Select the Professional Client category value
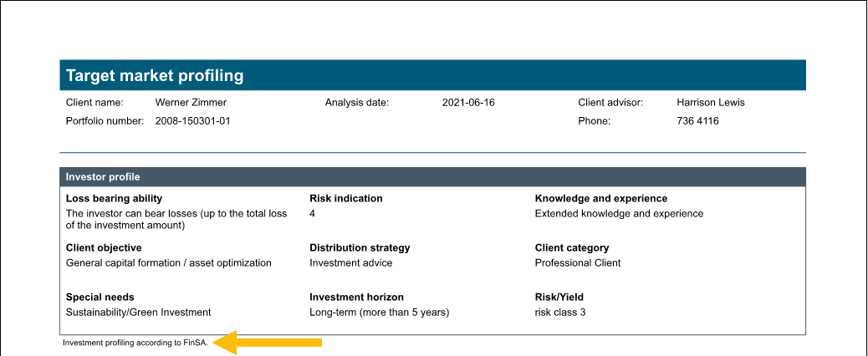The width and height of the screenshot is (868, 356). (578, 262)
